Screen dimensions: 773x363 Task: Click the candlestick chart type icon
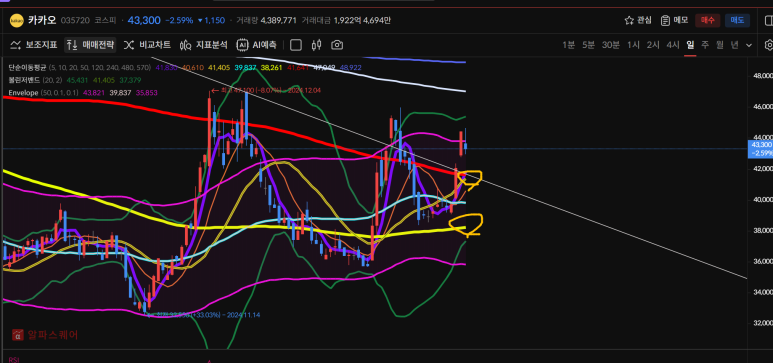(316, 45)
